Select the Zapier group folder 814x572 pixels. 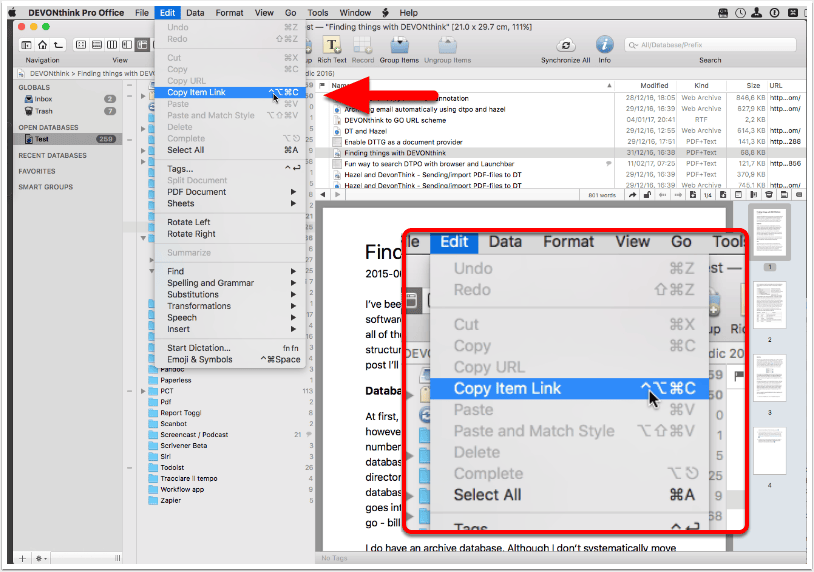[170, 501]
